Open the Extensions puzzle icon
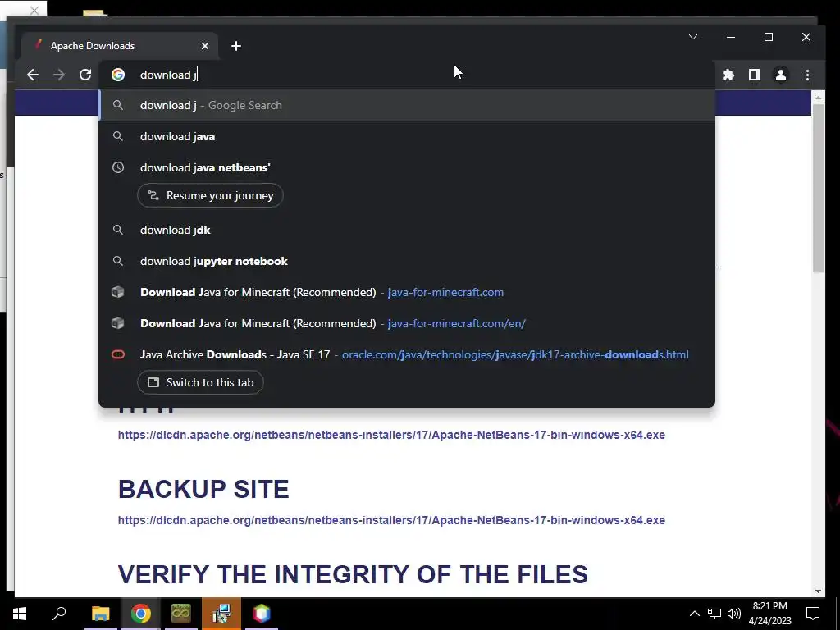 (x=728, y=75)
